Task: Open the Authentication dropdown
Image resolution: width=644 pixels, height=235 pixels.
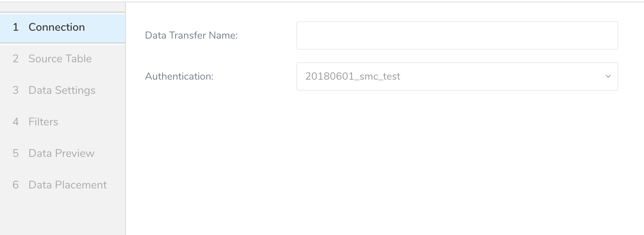Action: tap(457, 76)
